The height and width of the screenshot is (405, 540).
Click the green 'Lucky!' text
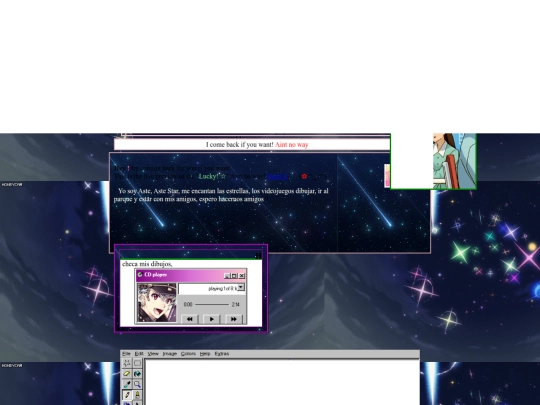tap(208, 176)
